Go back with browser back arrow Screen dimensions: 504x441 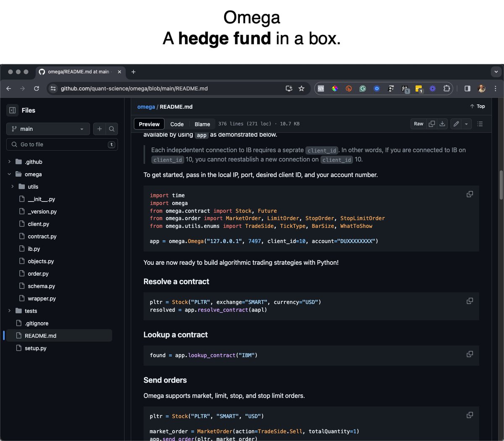click(9, 88)
